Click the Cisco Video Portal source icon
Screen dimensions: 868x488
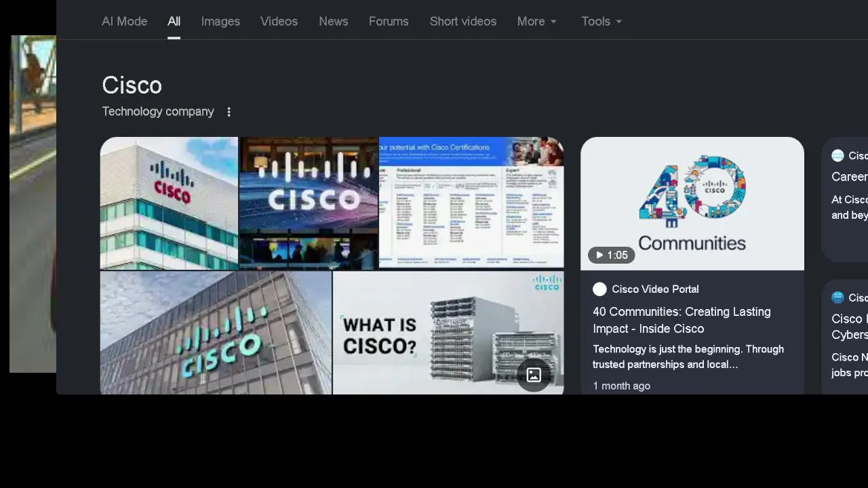(x=599, y=289)
